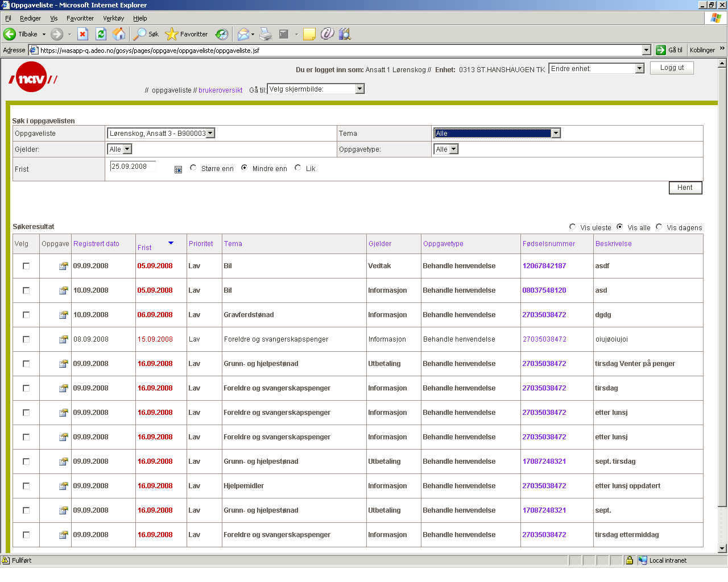Open the Endre enhet dropdown
Viewport: 728px width, 582px height.
tap(596, 69)
